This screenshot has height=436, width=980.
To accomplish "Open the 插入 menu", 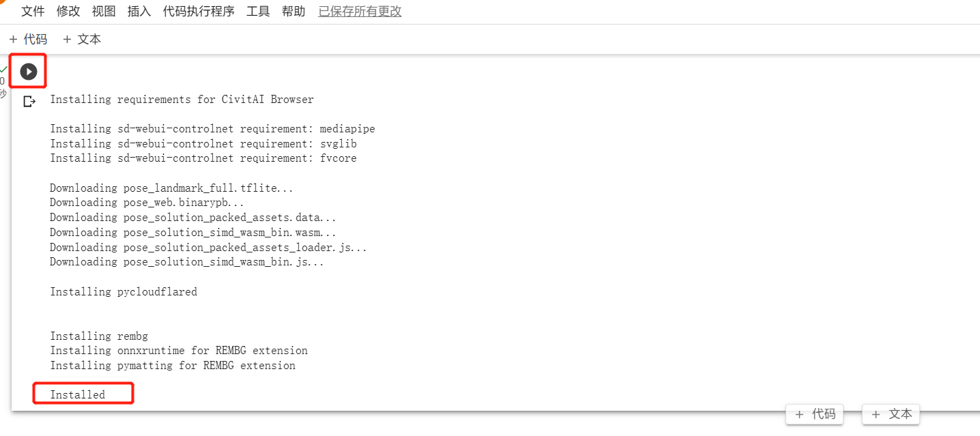I will (x=139, y=12).
